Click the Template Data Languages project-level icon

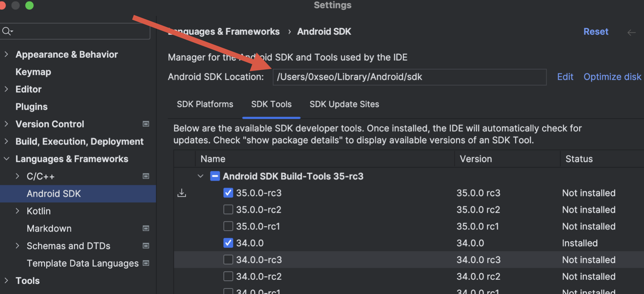coord(146,263)
